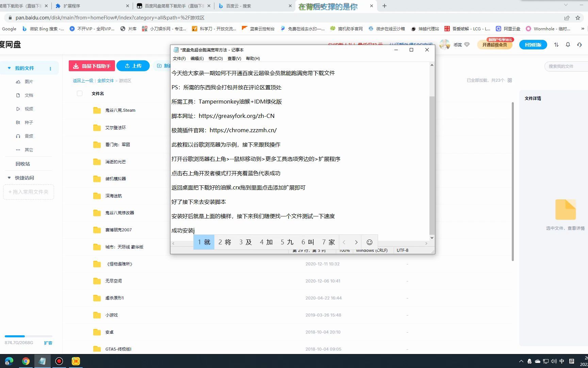The width and height of the screenshot is (588, 368).
Task: Open the 《怪物避难所》 folder
Action: tap(119, 264)
